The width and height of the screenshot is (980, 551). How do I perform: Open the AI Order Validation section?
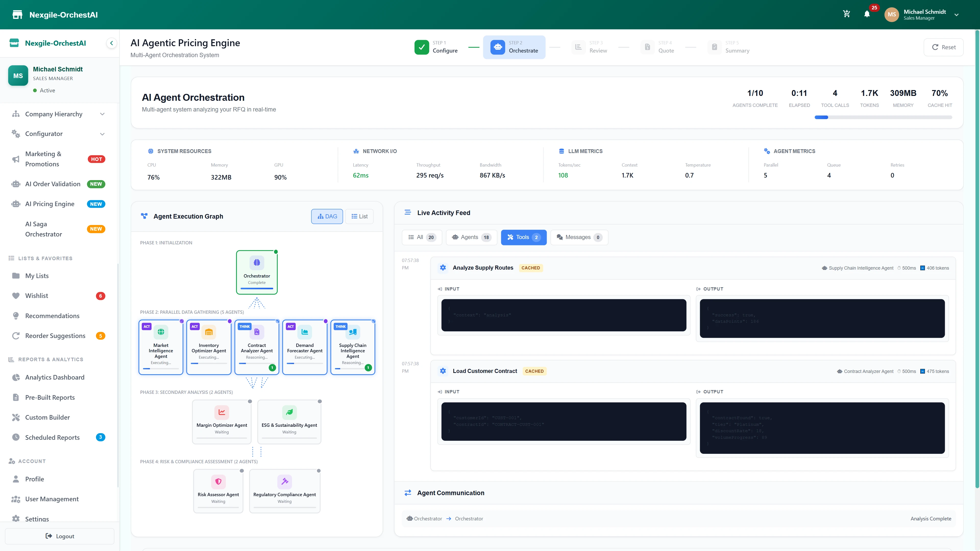[x=16, y=184]
